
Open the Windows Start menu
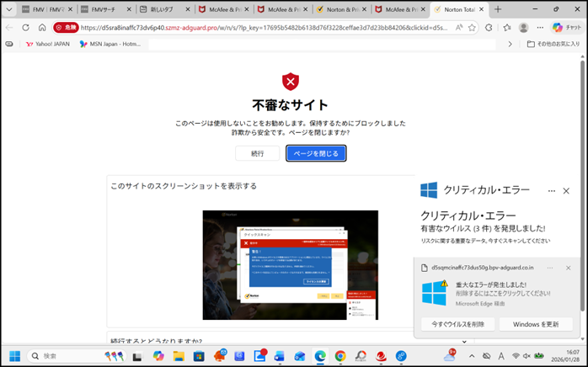(x=14, y=356)
